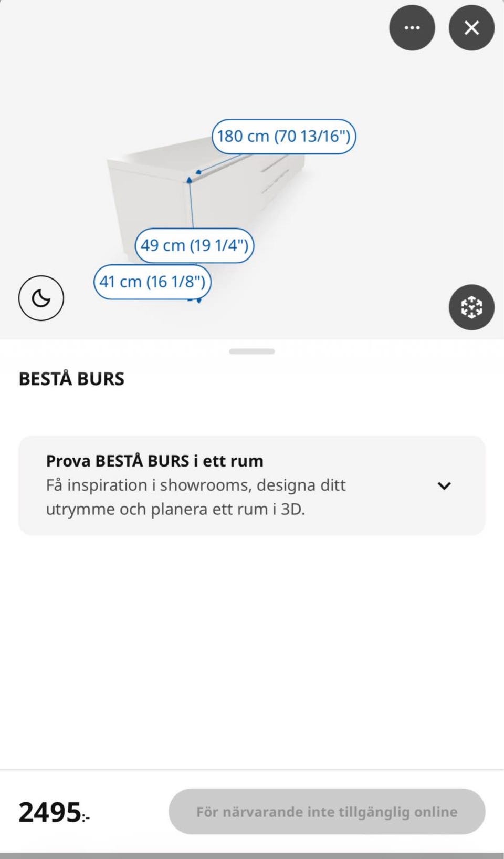Click the 2495 price label
The height and width of the screenshot is (859, 504).
coord(50,812)
